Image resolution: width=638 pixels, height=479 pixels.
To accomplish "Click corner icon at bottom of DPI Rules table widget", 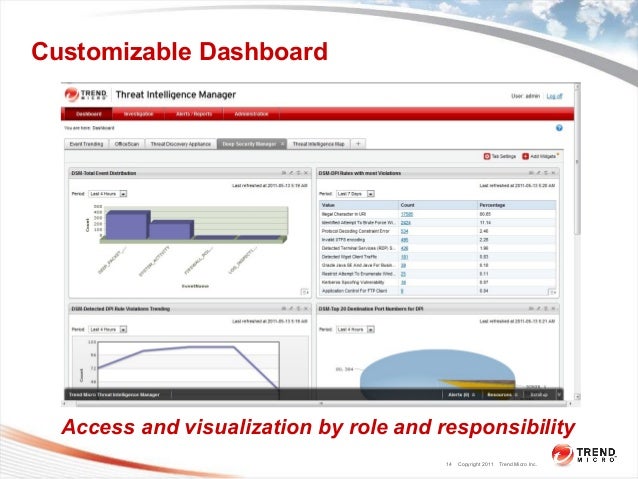I will click(x=552, y=292).
